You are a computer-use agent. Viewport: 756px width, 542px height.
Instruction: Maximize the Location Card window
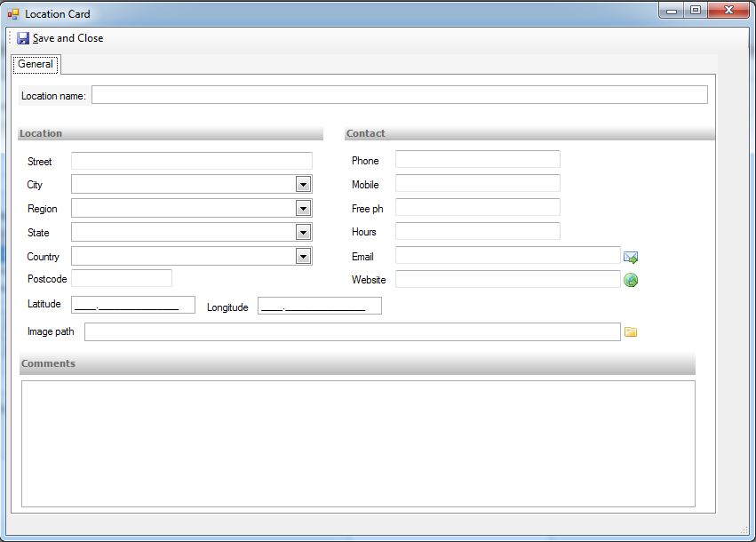(x=696, y=11)
